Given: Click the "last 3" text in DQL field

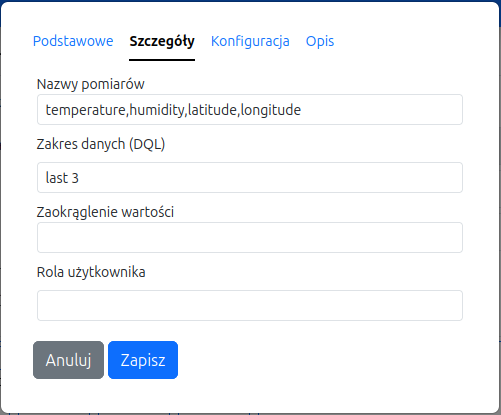Looking at the screenshot, I should click(x=62, y=178).
